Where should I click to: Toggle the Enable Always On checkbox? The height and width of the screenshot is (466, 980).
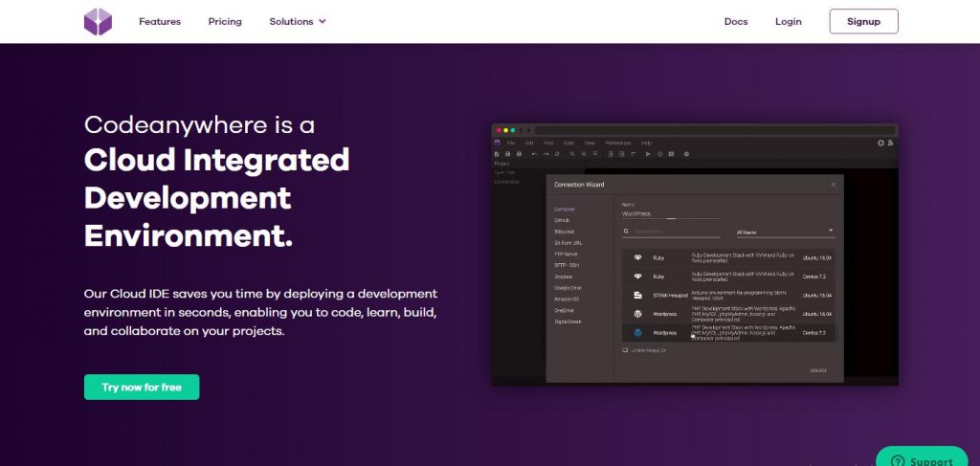click(x=624, y=350)
